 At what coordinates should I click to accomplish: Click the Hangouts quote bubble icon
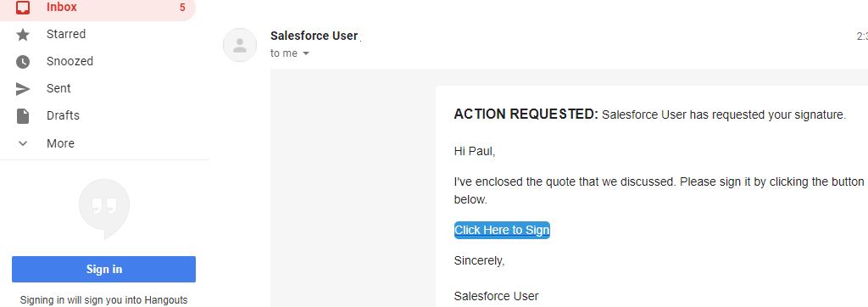tap(104, 209)
